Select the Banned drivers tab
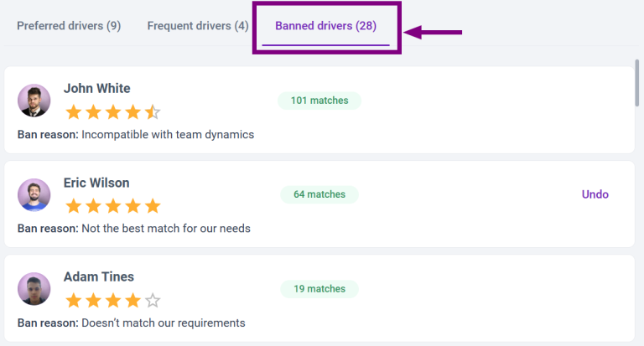The width and height of the screenshot is (644, 346). 325,26
